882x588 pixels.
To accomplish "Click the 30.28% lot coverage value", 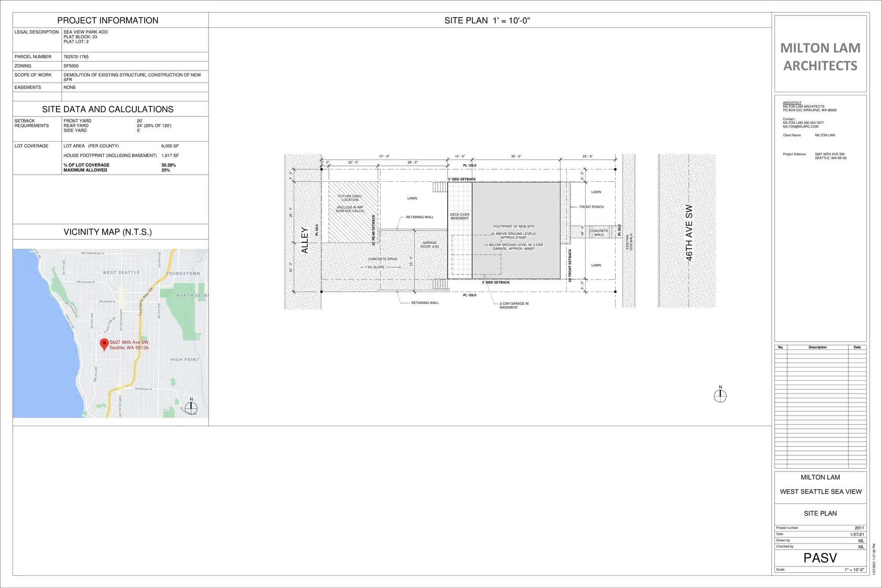I will 168,165.
